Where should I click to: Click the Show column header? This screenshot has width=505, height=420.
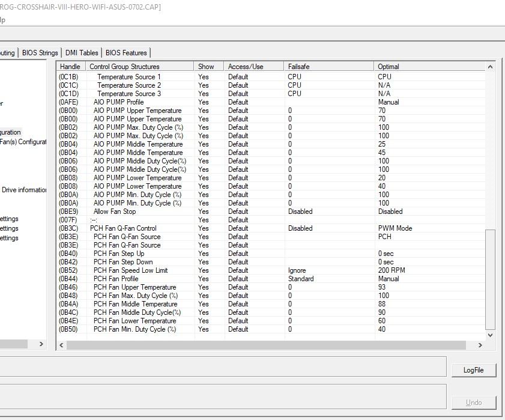(x=209, y=67)
